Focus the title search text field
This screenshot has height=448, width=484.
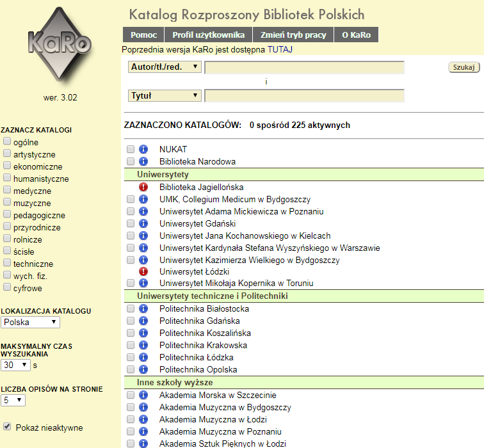point(304,96)
